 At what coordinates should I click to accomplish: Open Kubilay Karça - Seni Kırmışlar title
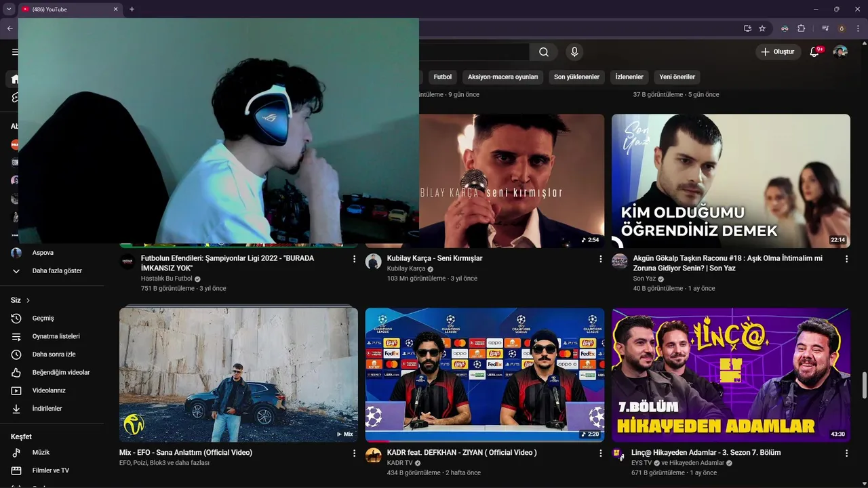(435, 258)
